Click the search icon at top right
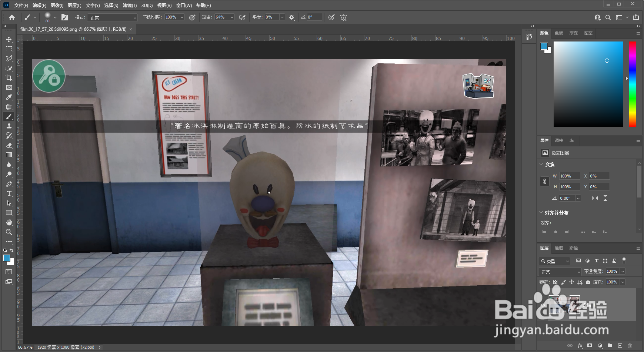Viewport: 644px width, 352px height. tap(608, 17)
